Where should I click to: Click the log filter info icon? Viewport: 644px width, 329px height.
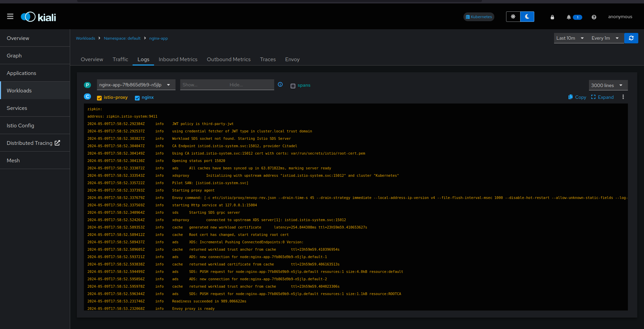pyautogui.click(x=280, y=85)
